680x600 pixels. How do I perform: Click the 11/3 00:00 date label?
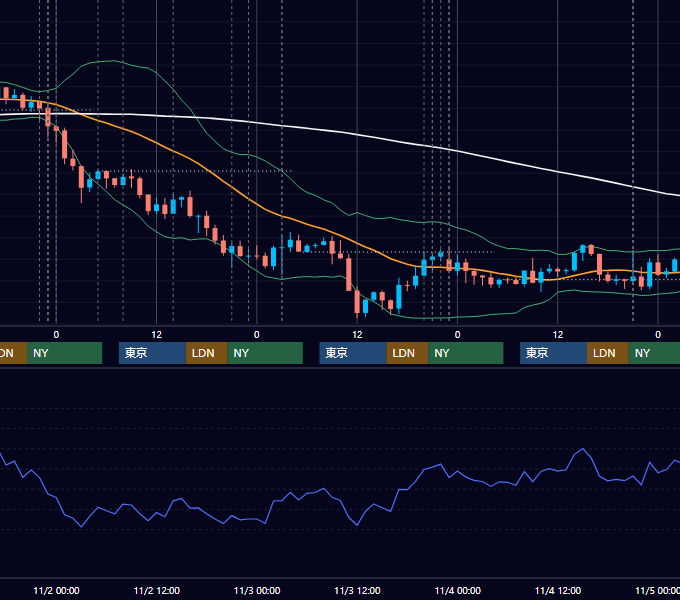click(257, 590)
